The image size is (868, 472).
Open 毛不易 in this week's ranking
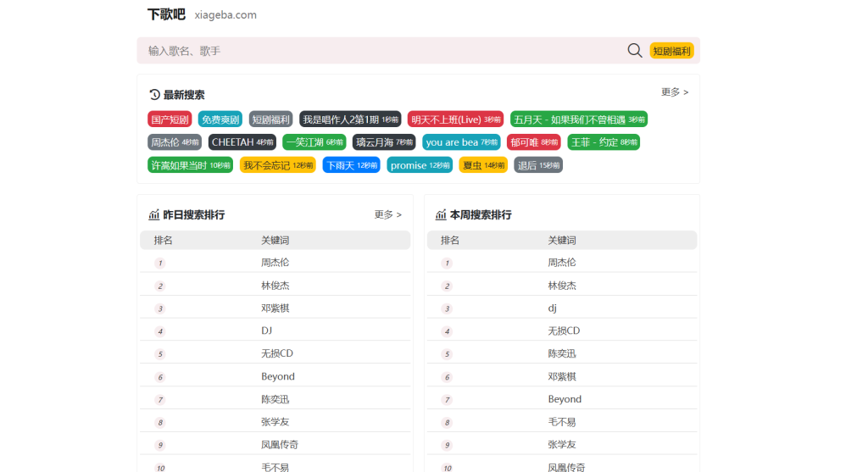(562, 422)
